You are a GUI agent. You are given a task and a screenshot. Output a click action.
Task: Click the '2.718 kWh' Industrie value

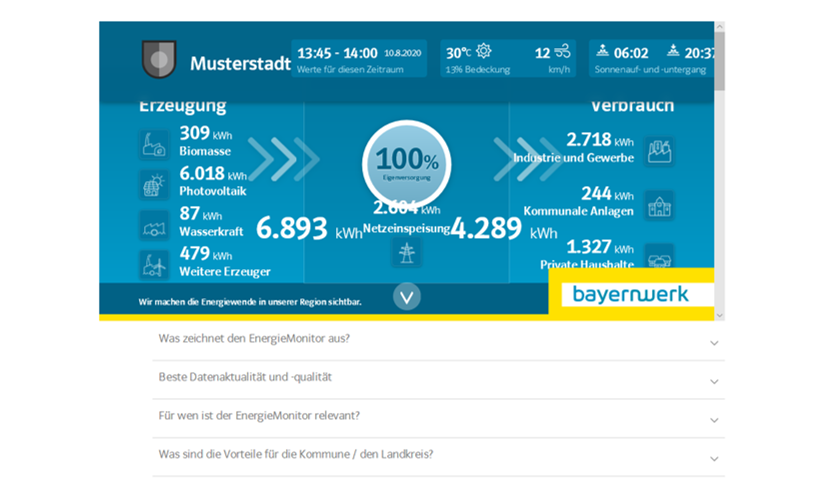click(600, 139)
